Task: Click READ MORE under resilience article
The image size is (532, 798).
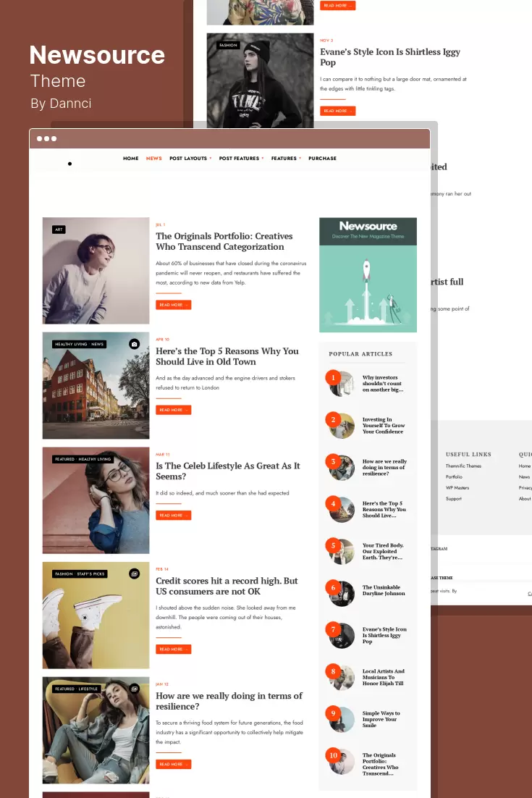Action: tap(174, 764)
